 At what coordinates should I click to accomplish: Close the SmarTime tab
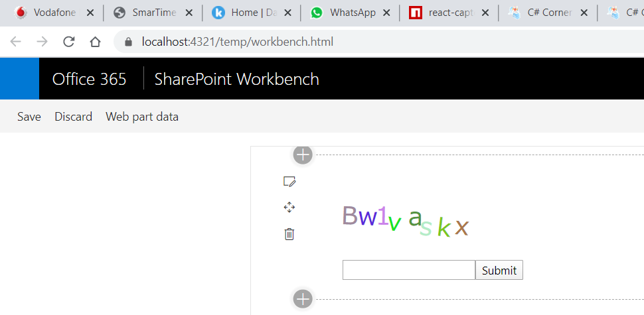tap(189, 13)
